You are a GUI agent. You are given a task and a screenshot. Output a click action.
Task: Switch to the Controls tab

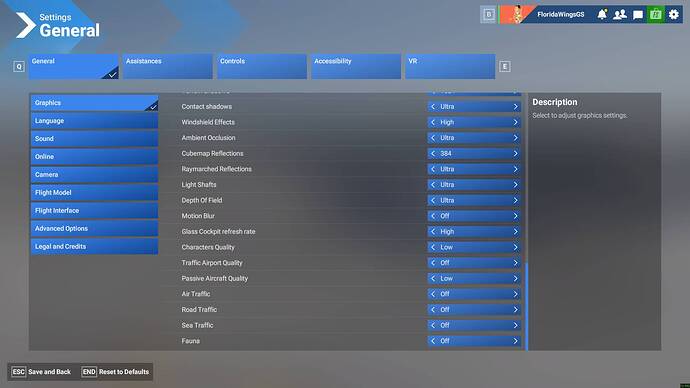click(x=262, y=66)
